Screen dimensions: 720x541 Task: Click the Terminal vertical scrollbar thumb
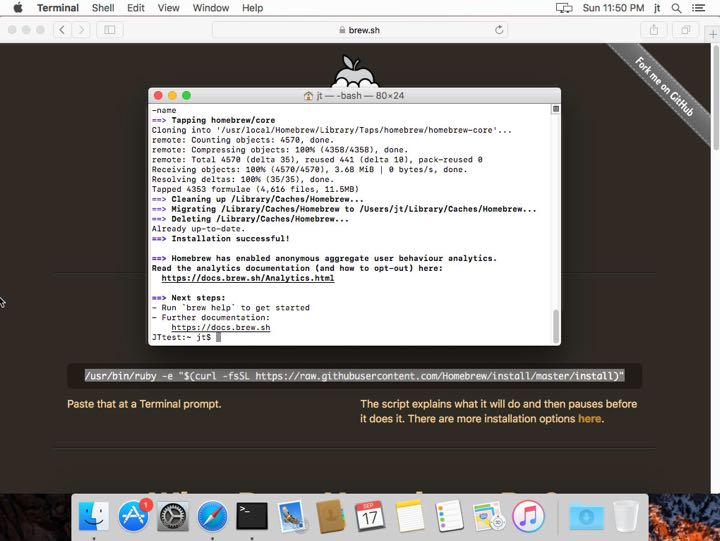(x=556, y=326)
